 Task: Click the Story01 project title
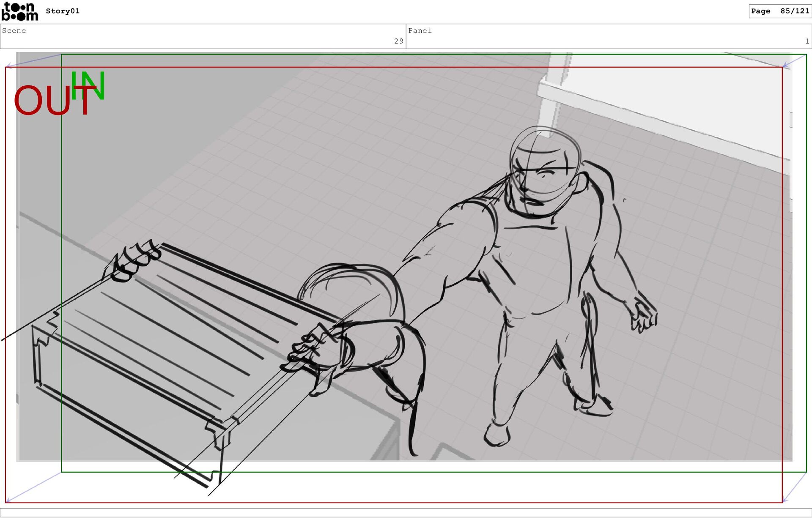[x=63, y=11]
